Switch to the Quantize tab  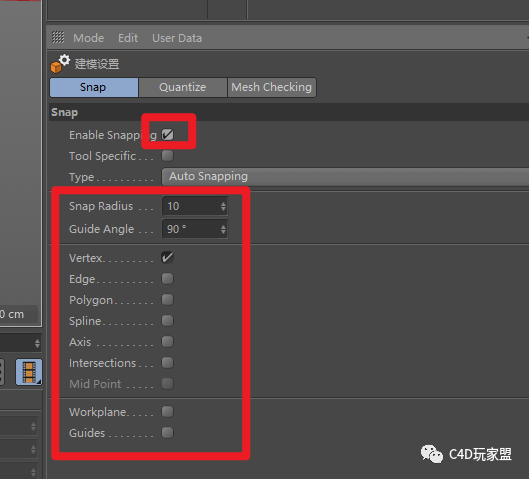coord(183,87)
